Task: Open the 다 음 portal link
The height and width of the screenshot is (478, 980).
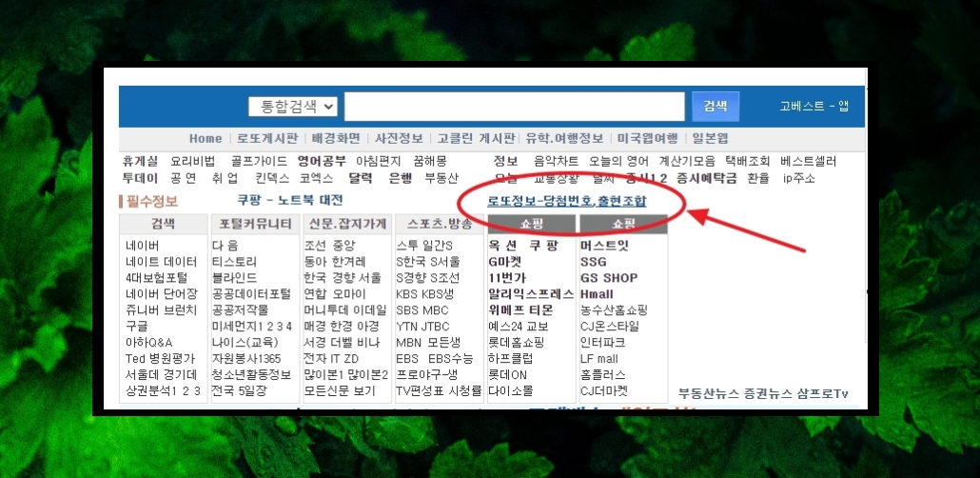Action: [x=225, y=246]
